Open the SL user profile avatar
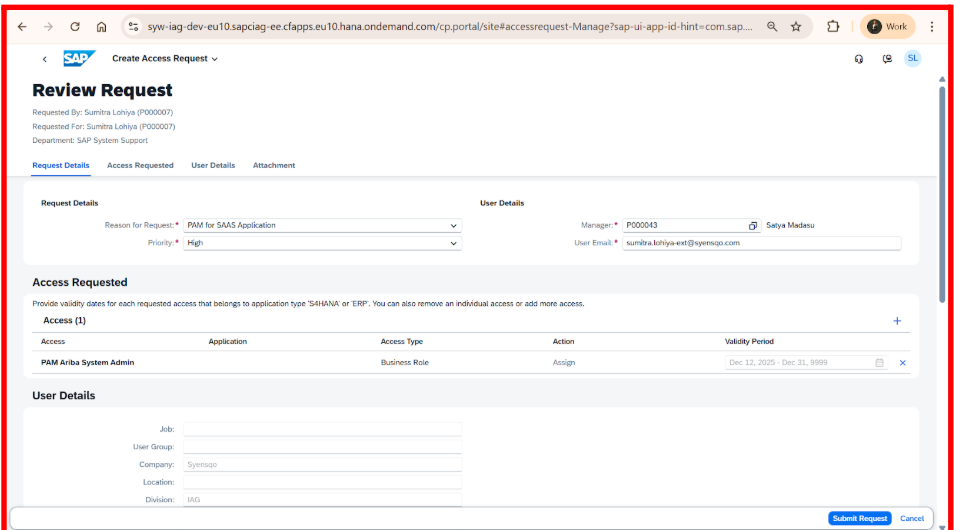 pyautogui.click(x=912, y=59)
